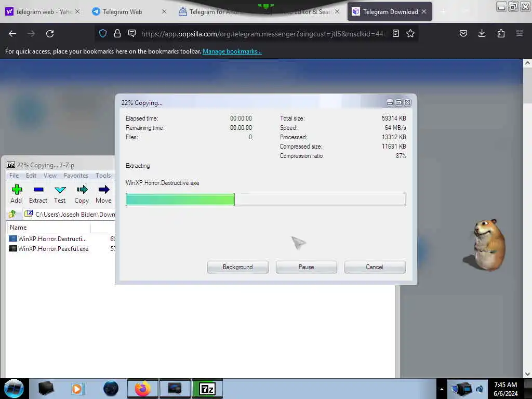The image size is (532, 399).
Task: Reload the current Firefox page
Action: pyautogui.click(x=50, y=34)
